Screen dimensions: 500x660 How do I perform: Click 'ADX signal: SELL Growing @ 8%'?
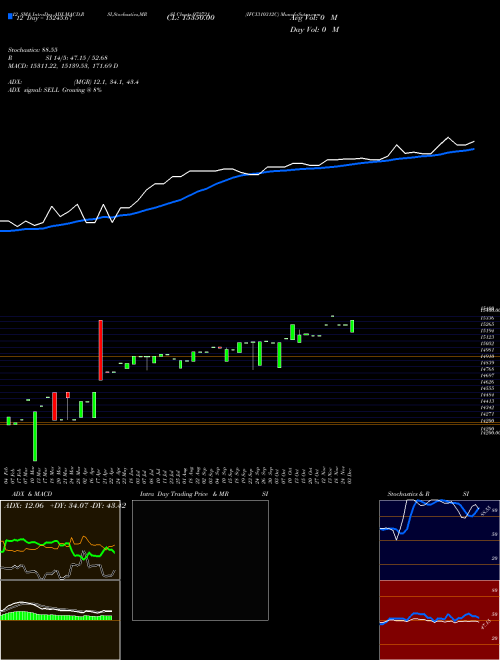(x=55, y=90)
